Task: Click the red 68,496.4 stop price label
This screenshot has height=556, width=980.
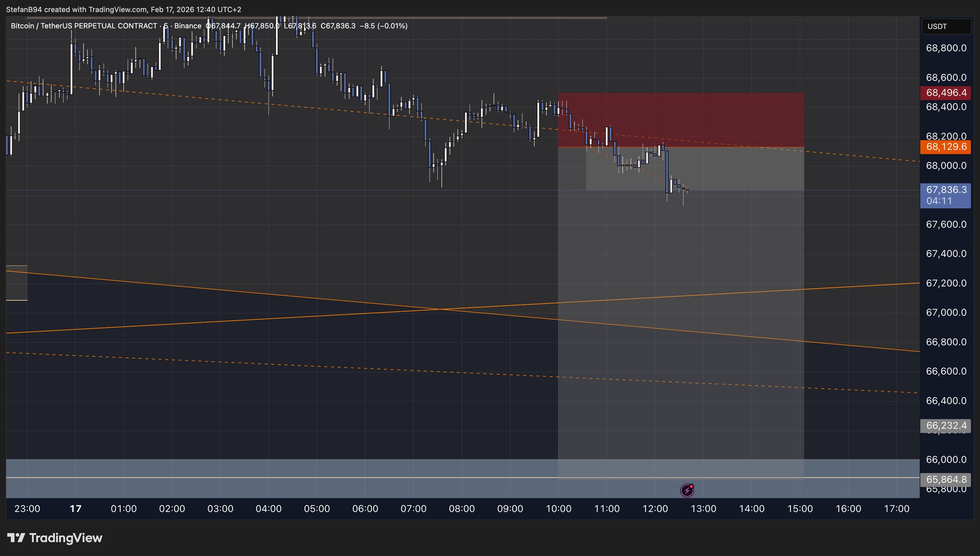Action: click(946, 93)
